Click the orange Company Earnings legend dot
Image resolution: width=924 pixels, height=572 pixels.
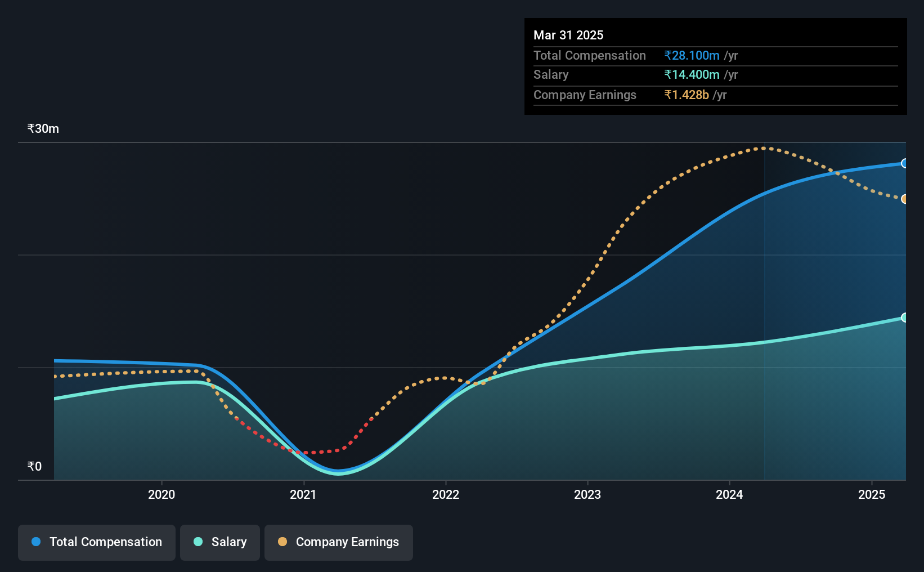point(282,542)
